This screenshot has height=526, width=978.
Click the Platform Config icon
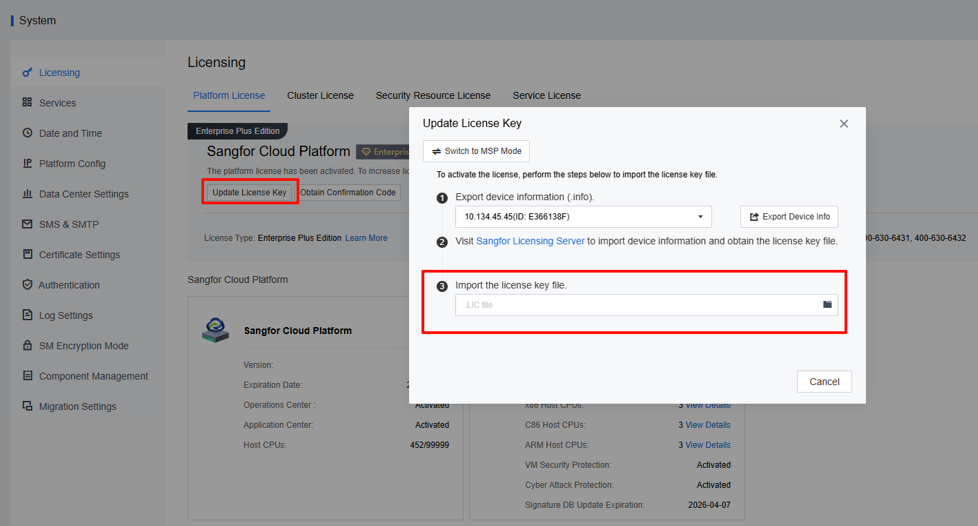[27, 163]
